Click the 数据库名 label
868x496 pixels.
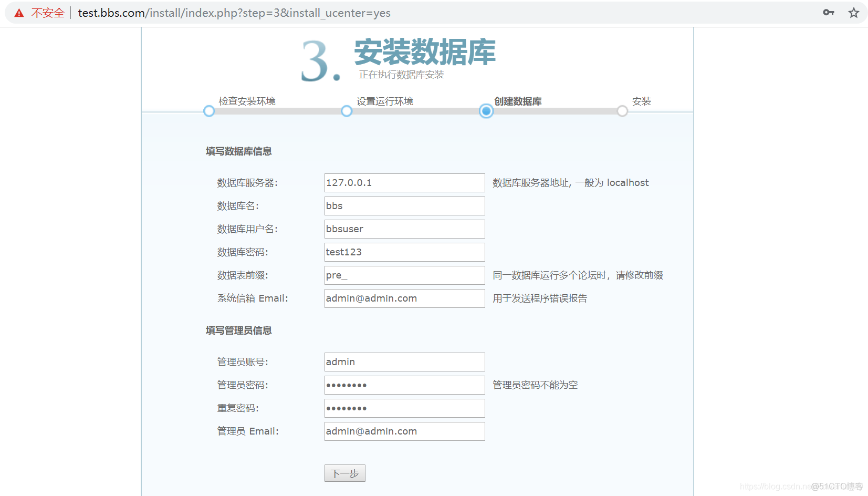pos(238,206)
